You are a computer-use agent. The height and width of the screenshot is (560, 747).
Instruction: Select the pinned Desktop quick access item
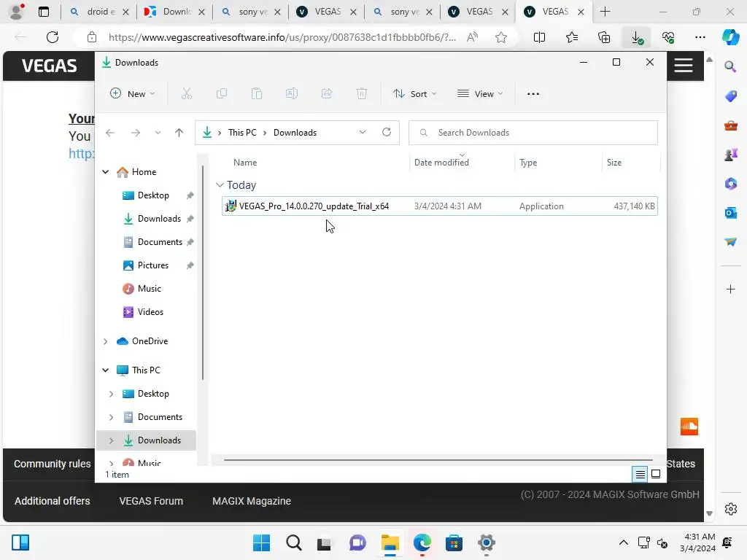[153, 195]
